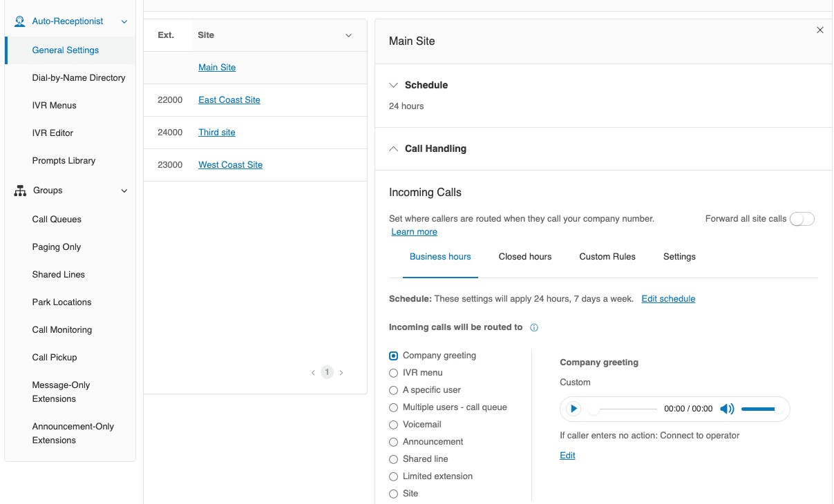Click the Edit schedule link
The image size is (834, 504).
(x=668, y=299)
